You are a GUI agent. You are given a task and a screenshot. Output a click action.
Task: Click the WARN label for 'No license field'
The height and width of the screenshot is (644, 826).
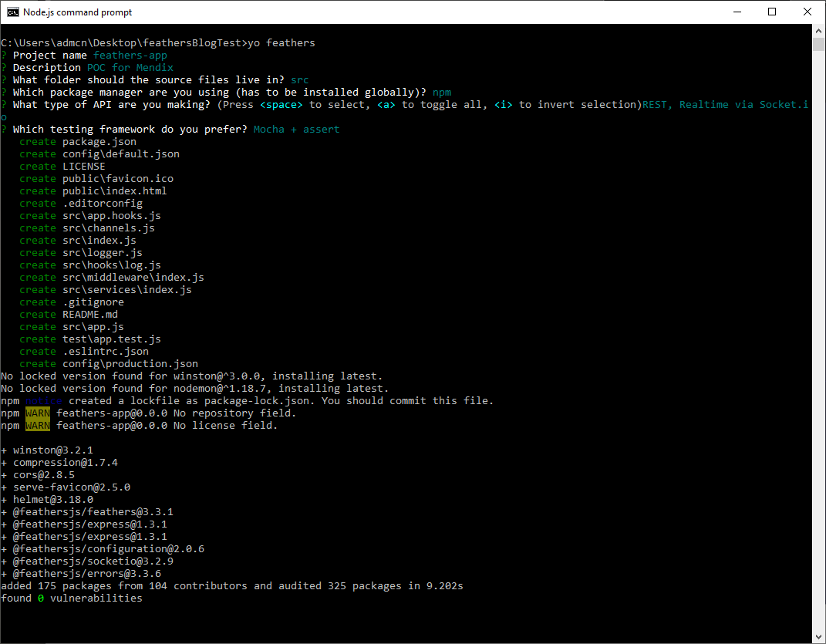click(38, 425)
